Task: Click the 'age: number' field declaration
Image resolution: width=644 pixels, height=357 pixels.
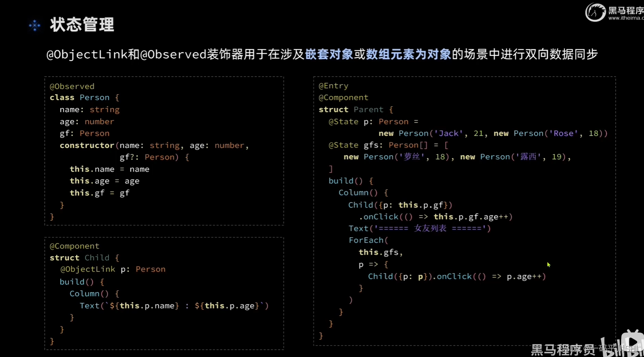Action: coord(87,122)
